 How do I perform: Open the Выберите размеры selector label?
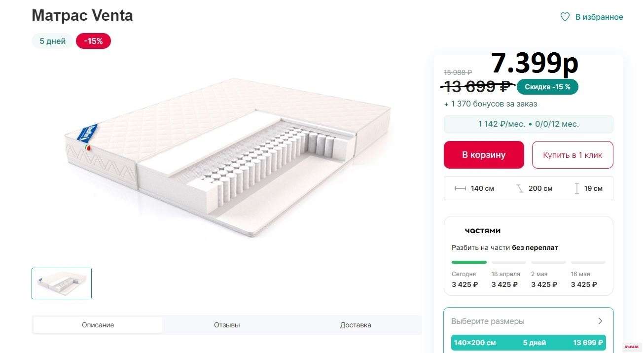click(x=488, y=321)
